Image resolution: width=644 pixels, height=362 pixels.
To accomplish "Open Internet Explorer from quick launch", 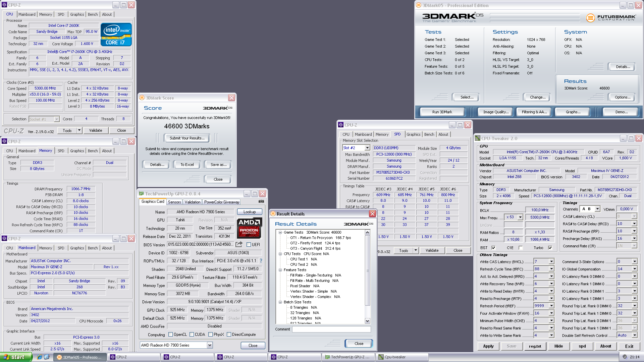I will click(40, 357).
